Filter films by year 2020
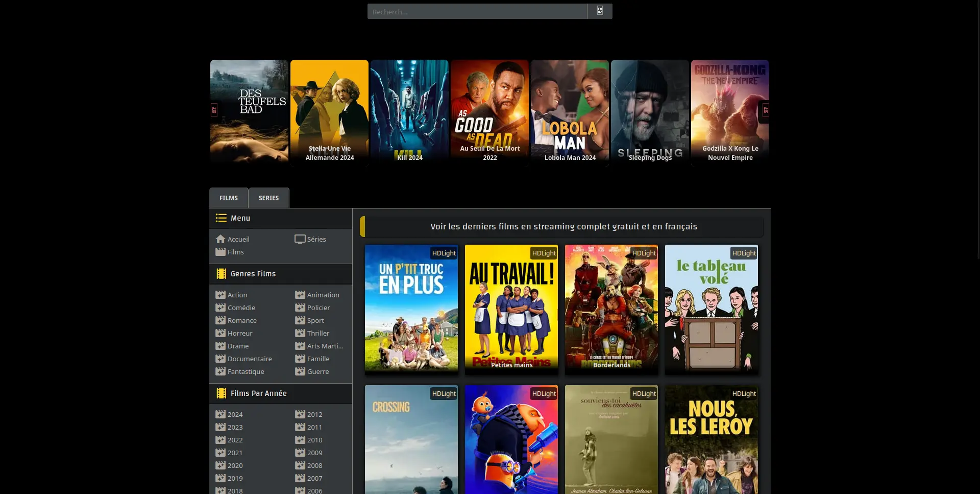The height and width of the screenshot is (494, 980). pyautogui.click(x=235, y=465)
